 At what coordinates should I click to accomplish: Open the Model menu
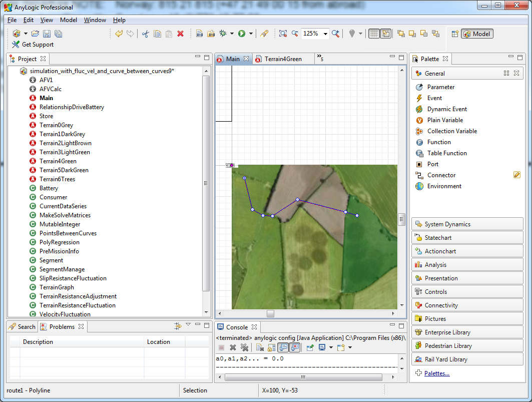(68, 20)
